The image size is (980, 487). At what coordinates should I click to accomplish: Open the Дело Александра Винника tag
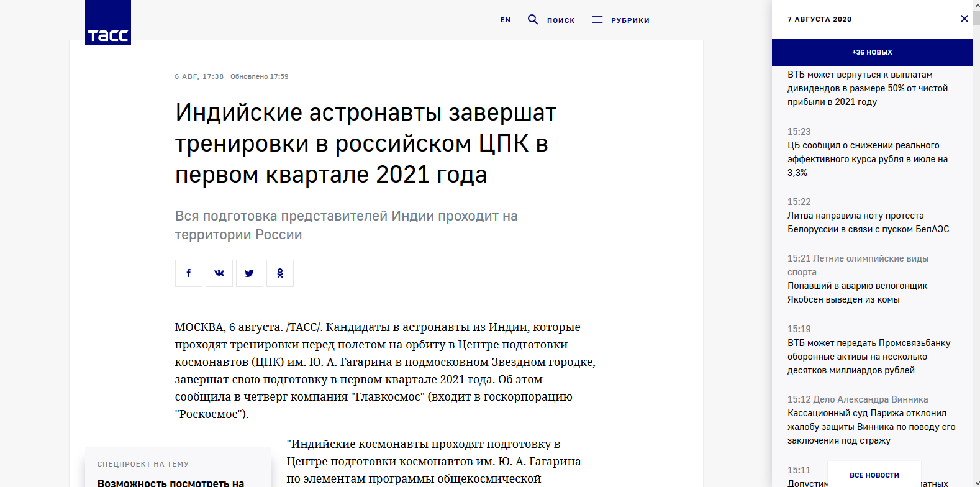(x=871, y=399)
